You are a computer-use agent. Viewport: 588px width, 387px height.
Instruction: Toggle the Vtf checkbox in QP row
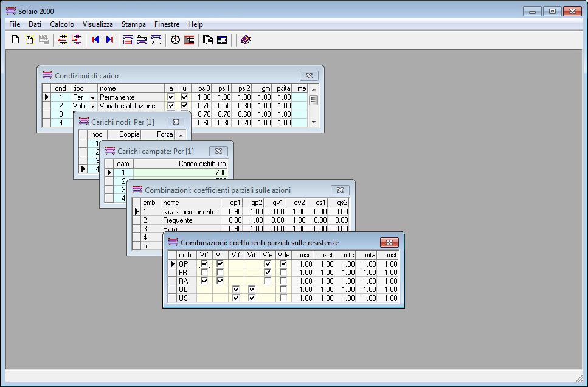click(x=204, y=264)
